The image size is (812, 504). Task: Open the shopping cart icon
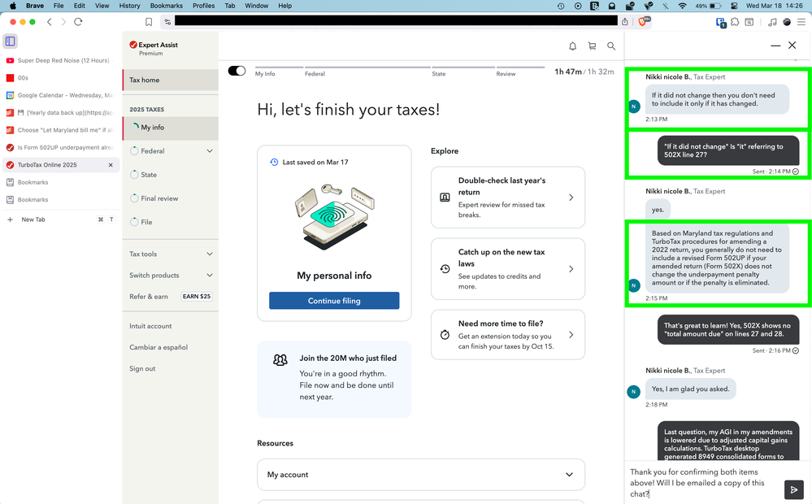tap(592, 46)
